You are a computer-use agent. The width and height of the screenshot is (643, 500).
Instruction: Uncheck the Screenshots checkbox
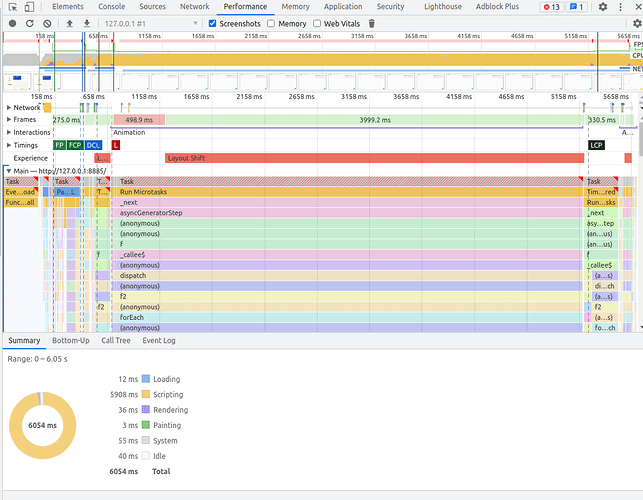tap(212, 23)
